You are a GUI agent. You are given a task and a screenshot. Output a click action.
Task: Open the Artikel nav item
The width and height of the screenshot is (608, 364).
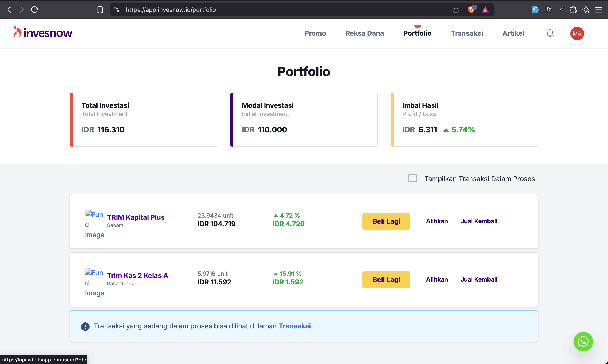tap(513, 33)
